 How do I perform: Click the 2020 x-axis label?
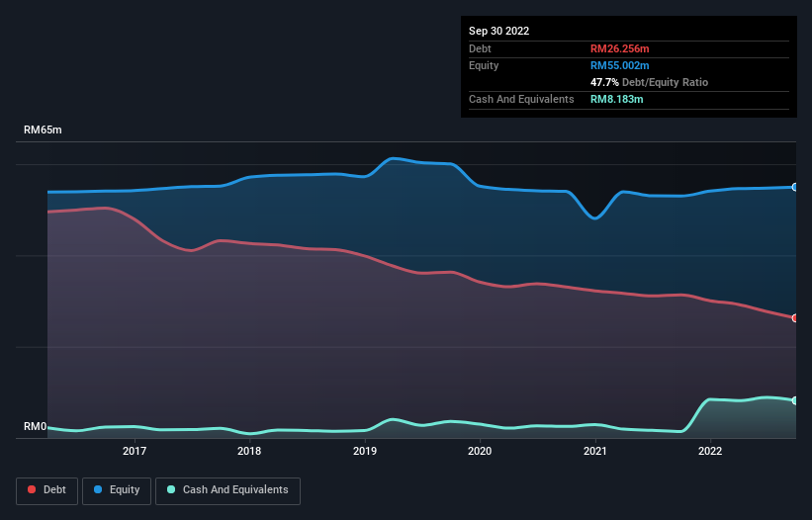480,451
